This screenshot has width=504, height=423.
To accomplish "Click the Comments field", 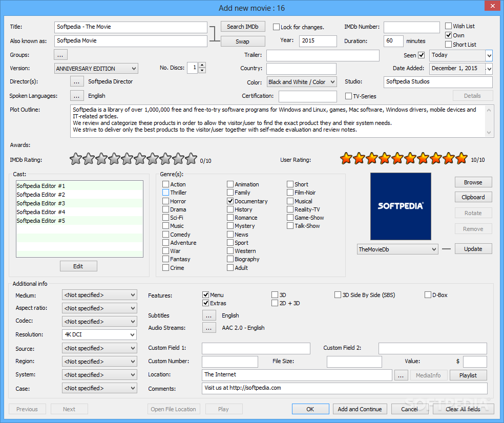I will tap(345, 388).
